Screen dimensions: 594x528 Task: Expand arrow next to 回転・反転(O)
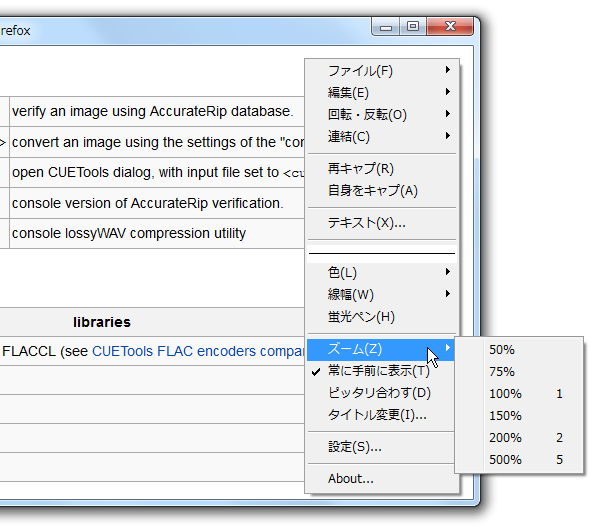pos(448,114)
